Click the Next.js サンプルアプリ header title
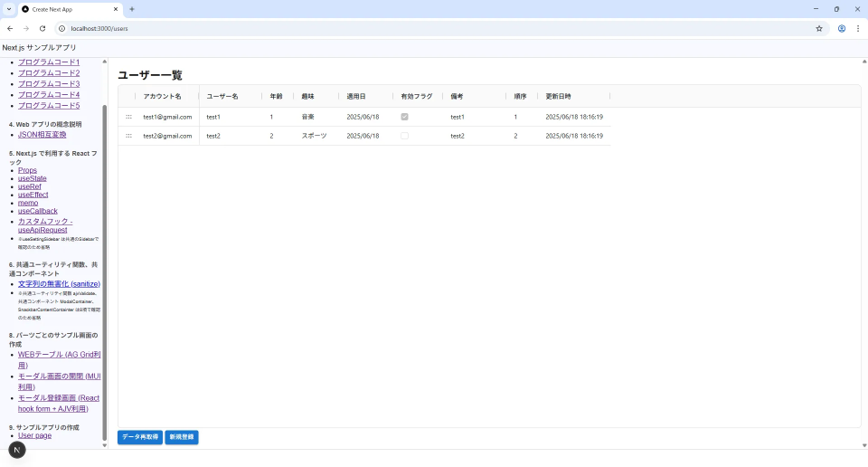This screenshot has width=868, height=467. [x=39, y=48]
